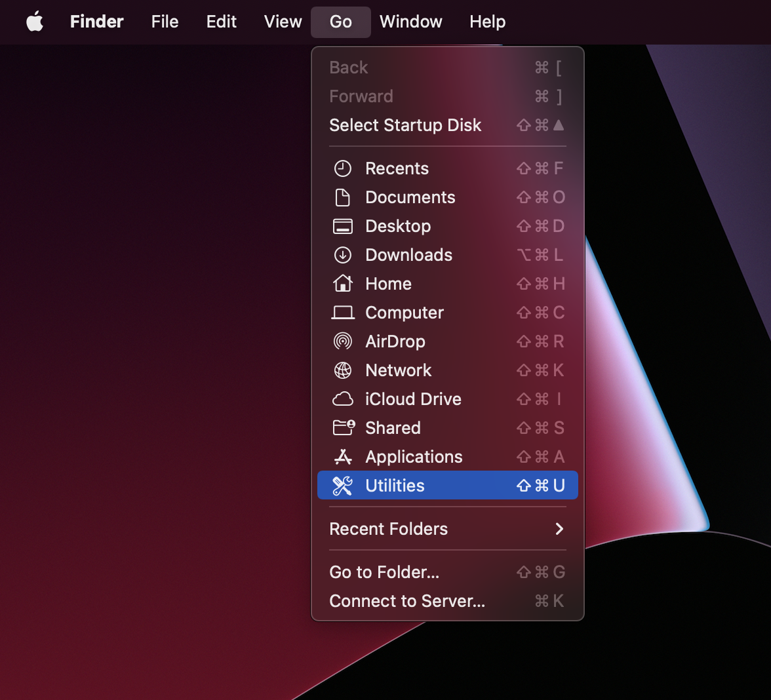The image size is (771, 700).
Task: Choose the Computer label
Action: pos(404,313)
